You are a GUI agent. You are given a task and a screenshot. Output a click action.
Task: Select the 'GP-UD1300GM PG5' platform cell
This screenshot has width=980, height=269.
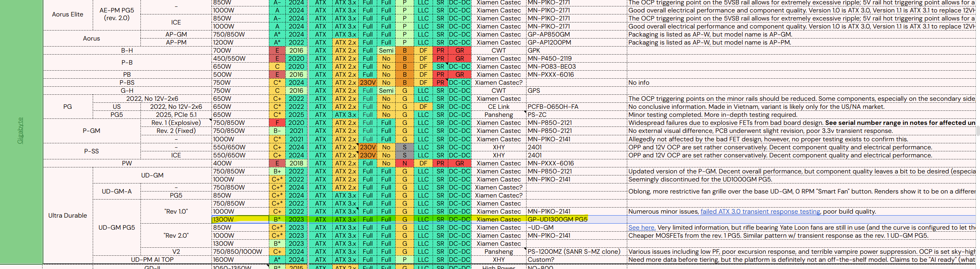tap(576, 220)
